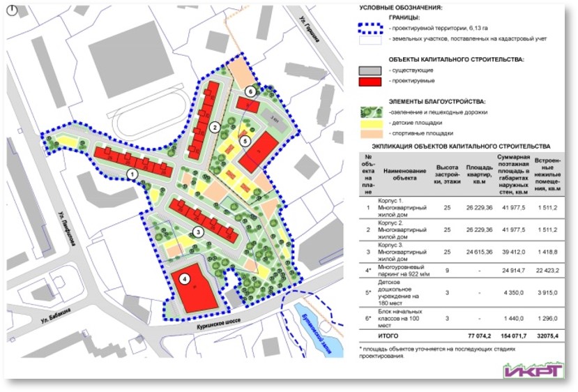Click the gray existing buildings legend swatch
Screen dimensions: 578x392
370,71
